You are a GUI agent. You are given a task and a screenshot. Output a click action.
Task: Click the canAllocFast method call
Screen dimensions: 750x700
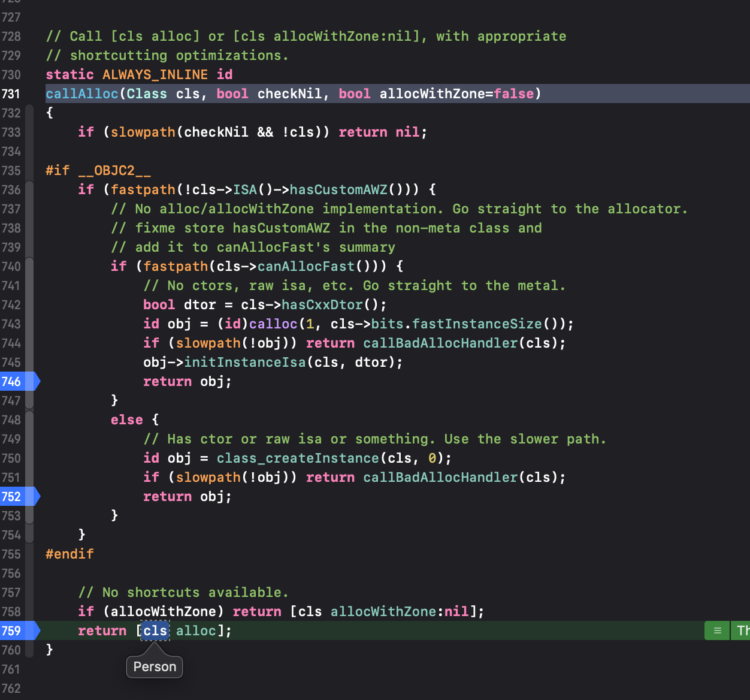[x=306, y=266]
